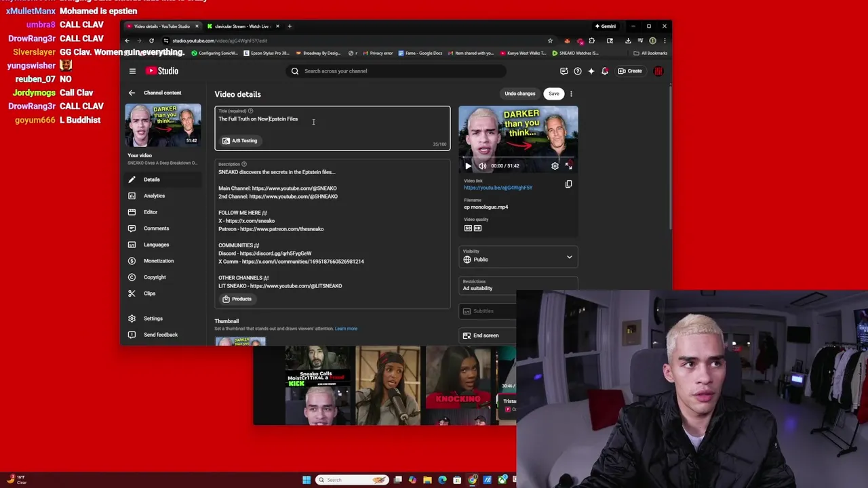The height and width of the screenshot is (488, 868).
Task: Open the Details section in the sidebar
Action: [163, 180]
